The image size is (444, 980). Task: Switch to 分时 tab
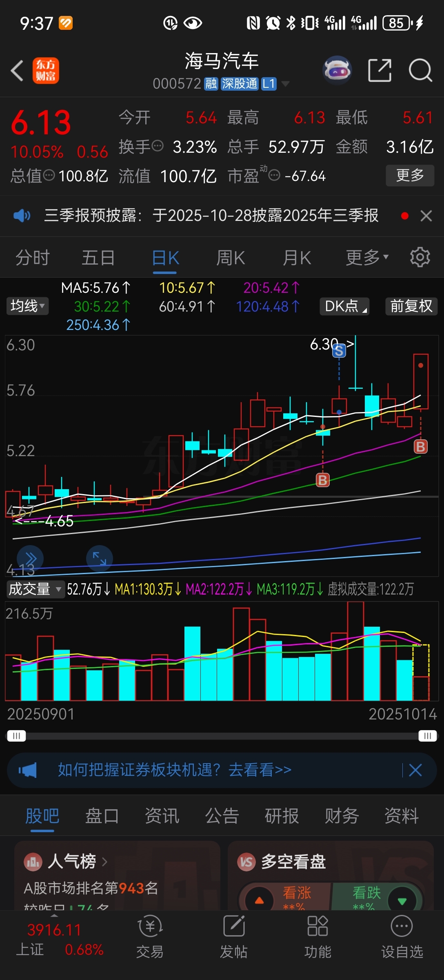point(33,258)
